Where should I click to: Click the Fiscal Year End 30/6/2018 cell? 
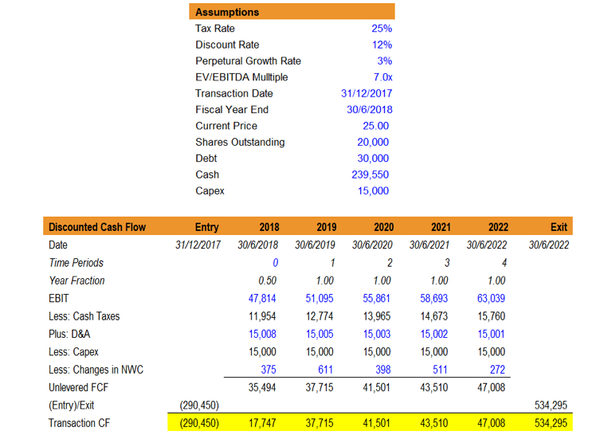coord(370,110)
